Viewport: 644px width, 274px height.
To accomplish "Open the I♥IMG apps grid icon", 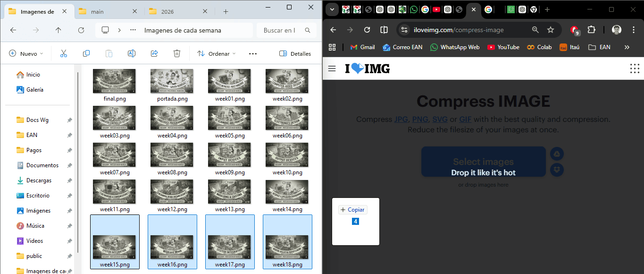I will pyautogui.click(x=634, y=68).
